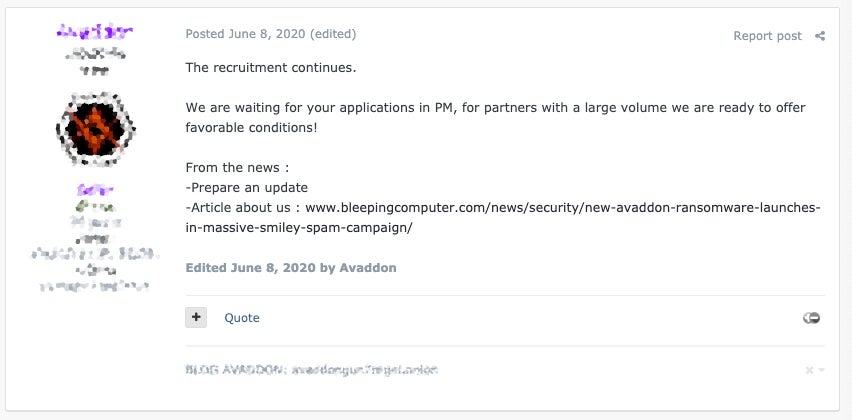The width and height of the screenshot is (852, 420).
Task: Click the "-Prepare an update" line
Action: 247,187
